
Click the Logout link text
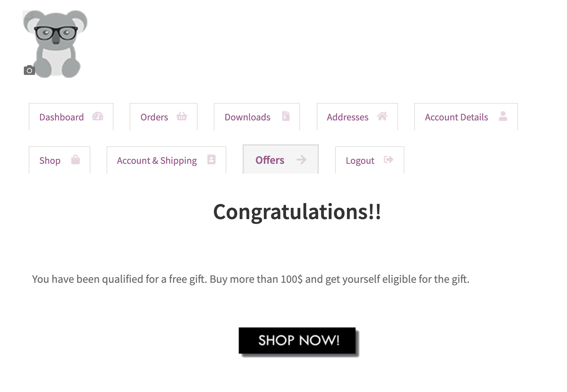coord(360,161)
